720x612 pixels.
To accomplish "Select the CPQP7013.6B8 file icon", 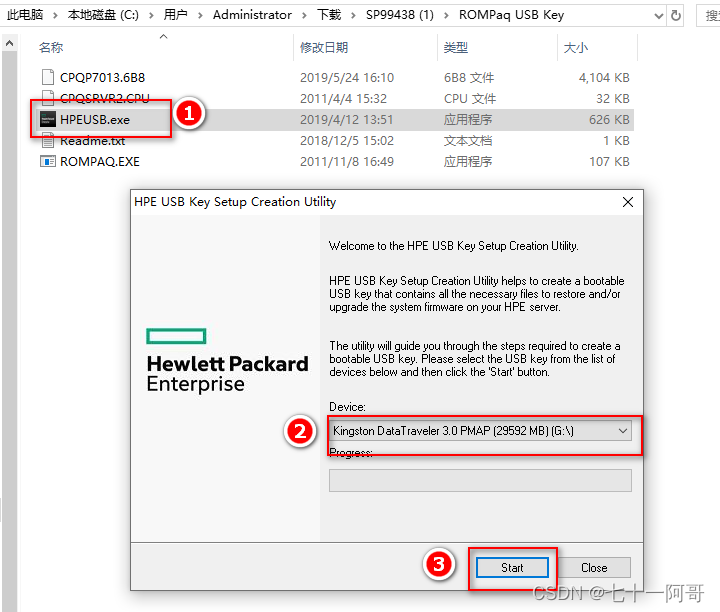I will [47, 77].
